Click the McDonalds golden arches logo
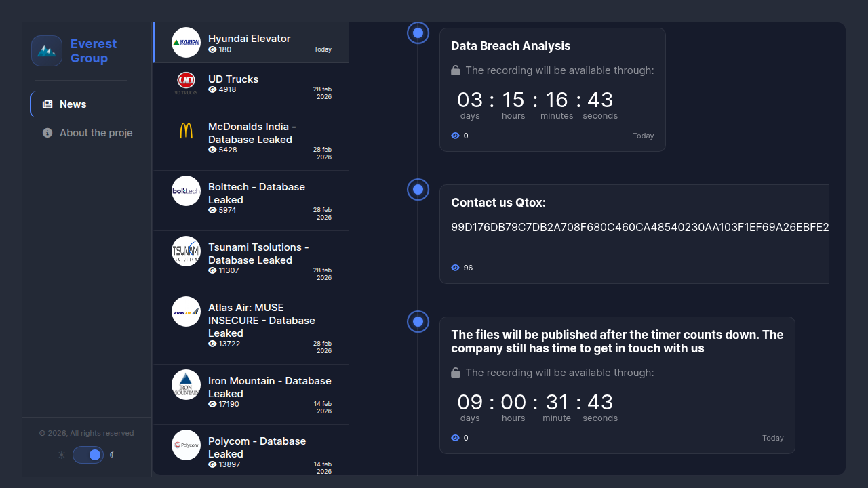This screenshot has width=868, height=488. click(186, 131)
